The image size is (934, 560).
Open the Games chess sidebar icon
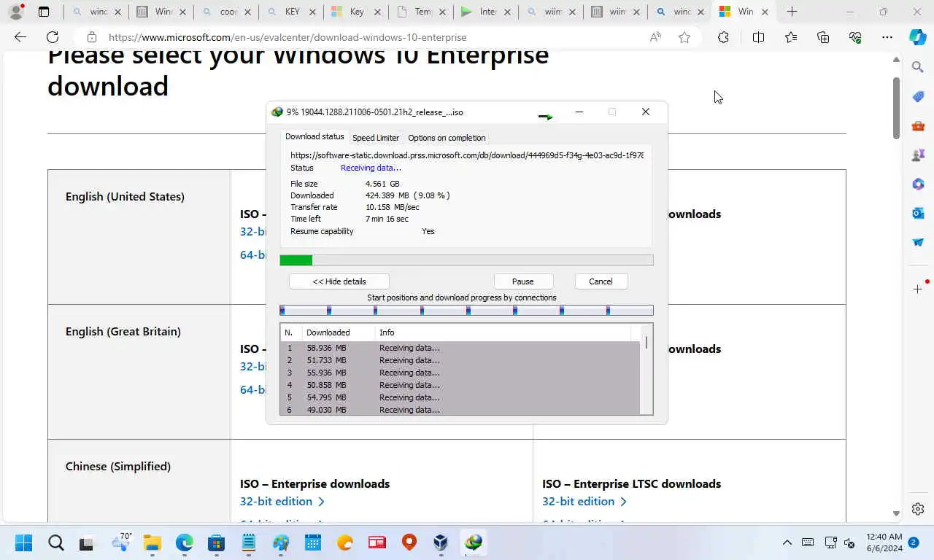[918, 155]
